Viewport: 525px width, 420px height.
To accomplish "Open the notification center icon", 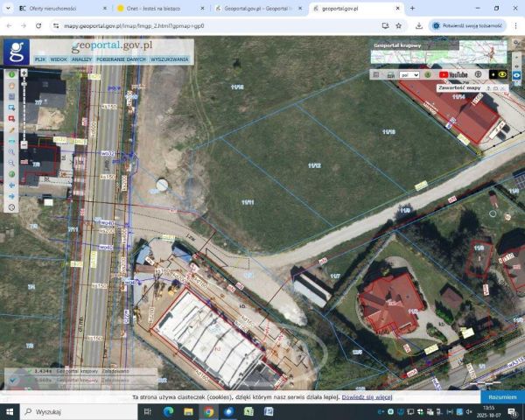I will [x=512, y=411].
